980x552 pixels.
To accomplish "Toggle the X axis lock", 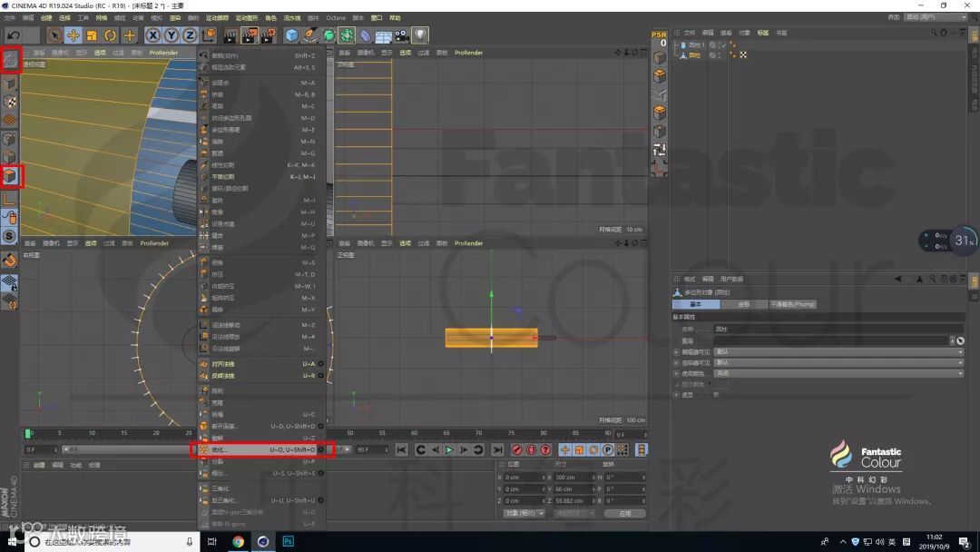I will click(x=152, y=35).
